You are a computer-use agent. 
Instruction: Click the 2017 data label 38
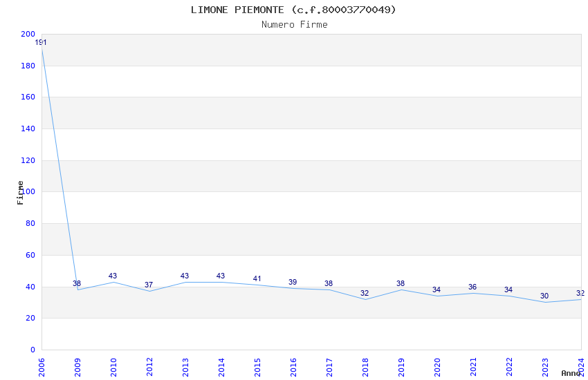pyautogui.click(x=329, y=283)
